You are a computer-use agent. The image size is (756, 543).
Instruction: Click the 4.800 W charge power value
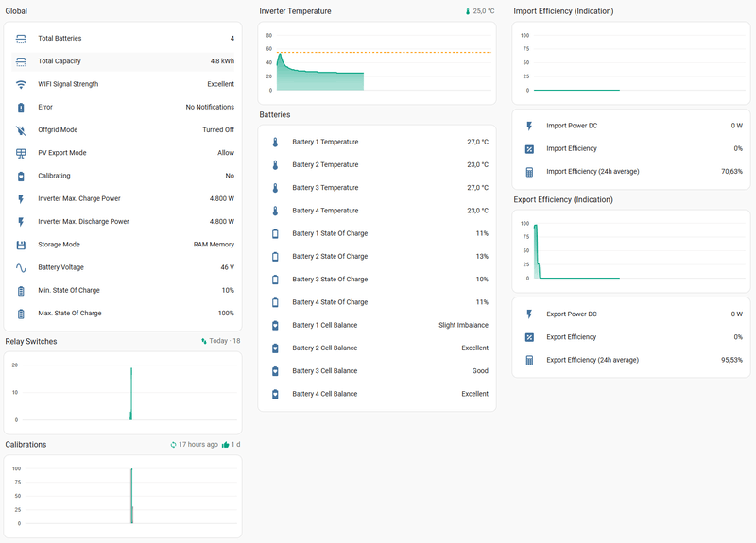[222, 198]
